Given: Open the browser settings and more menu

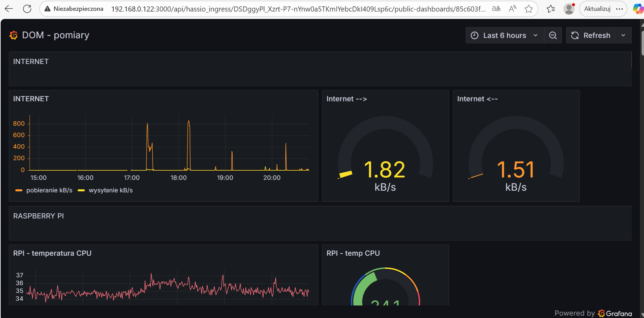Looking at the screenshot, I should (620, 9).
